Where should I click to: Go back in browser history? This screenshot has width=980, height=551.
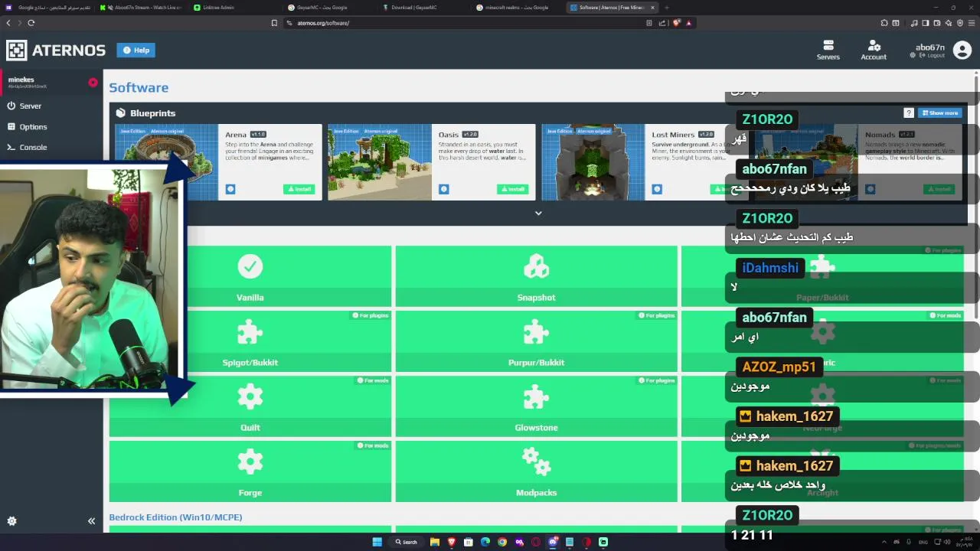coord(8,23)
